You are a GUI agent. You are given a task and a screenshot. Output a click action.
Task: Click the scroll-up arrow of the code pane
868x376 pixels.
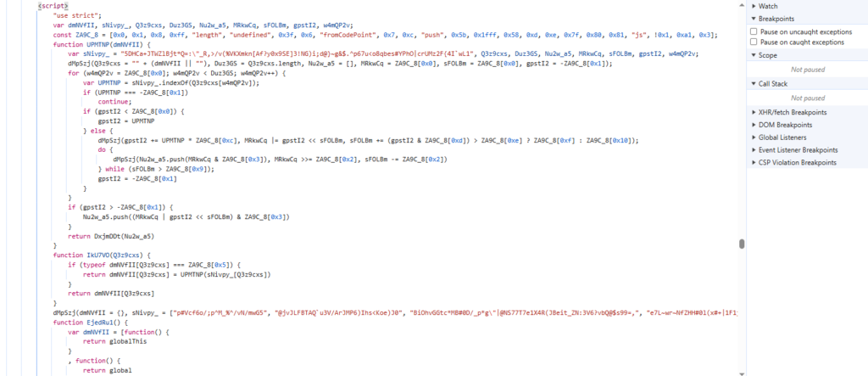click(741, 4)
